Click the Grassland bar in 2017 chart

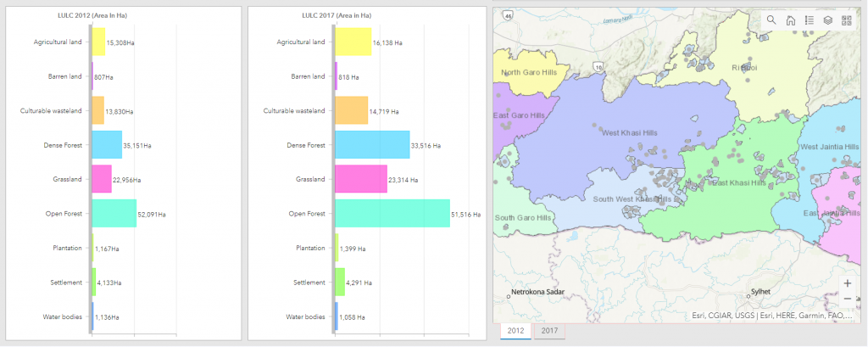[x=361, y=179]
